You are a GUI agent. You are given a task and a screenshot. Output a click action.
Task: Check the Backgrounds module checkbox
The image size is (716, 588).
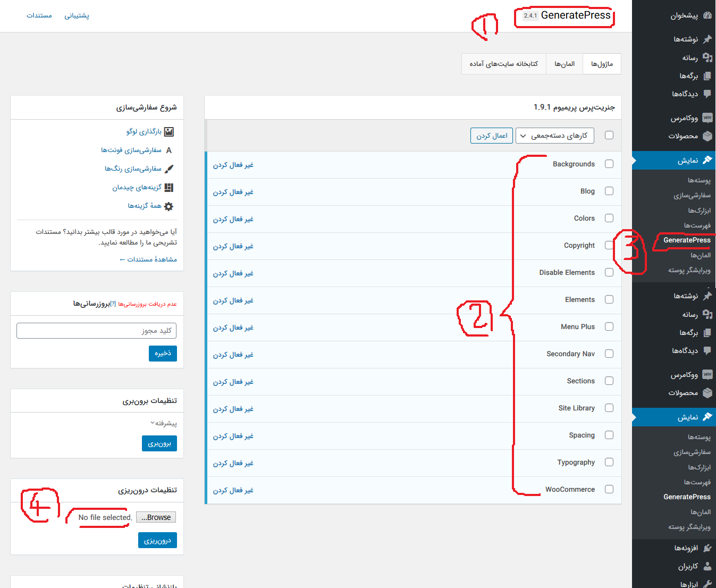pos(609,164)
